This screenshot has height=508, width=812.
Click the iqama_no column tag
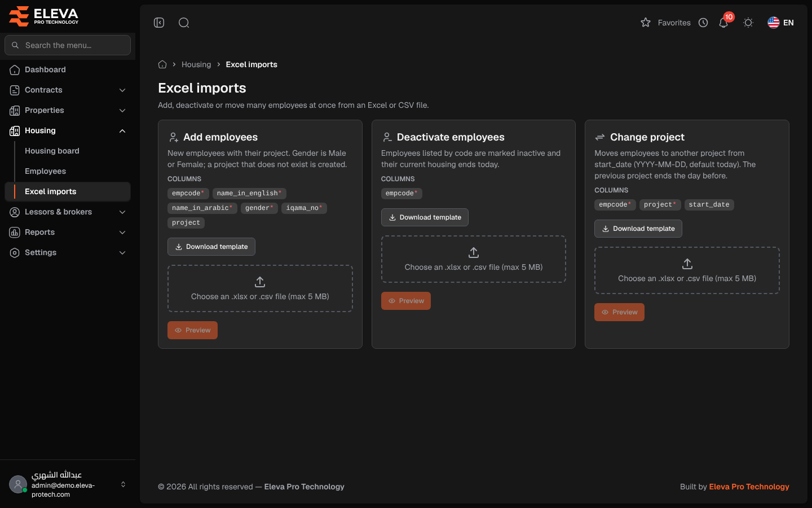pos(304,208)
